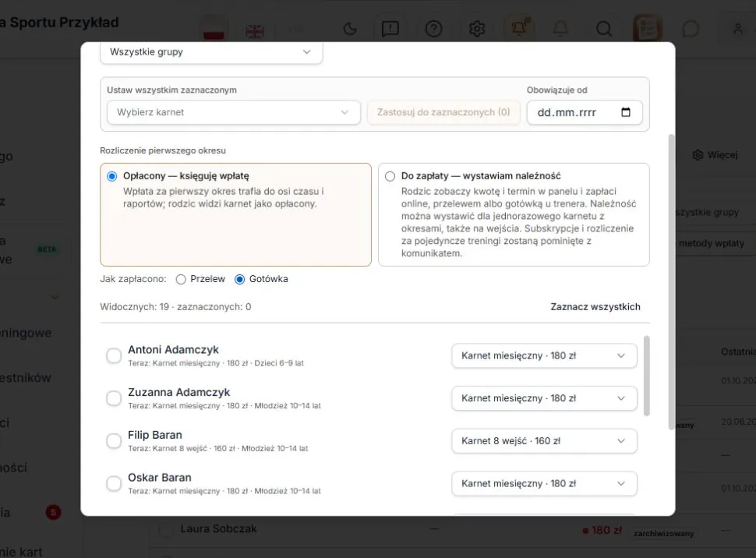Screen dimensions: 756x558
Task: Click the dialog's outer scrollbar
Action: [671, 282]
